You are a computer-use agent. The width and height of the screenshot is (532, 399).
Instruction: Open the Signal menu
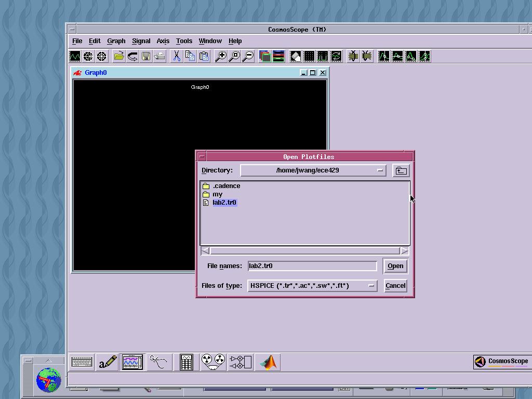tap(141, 41)
